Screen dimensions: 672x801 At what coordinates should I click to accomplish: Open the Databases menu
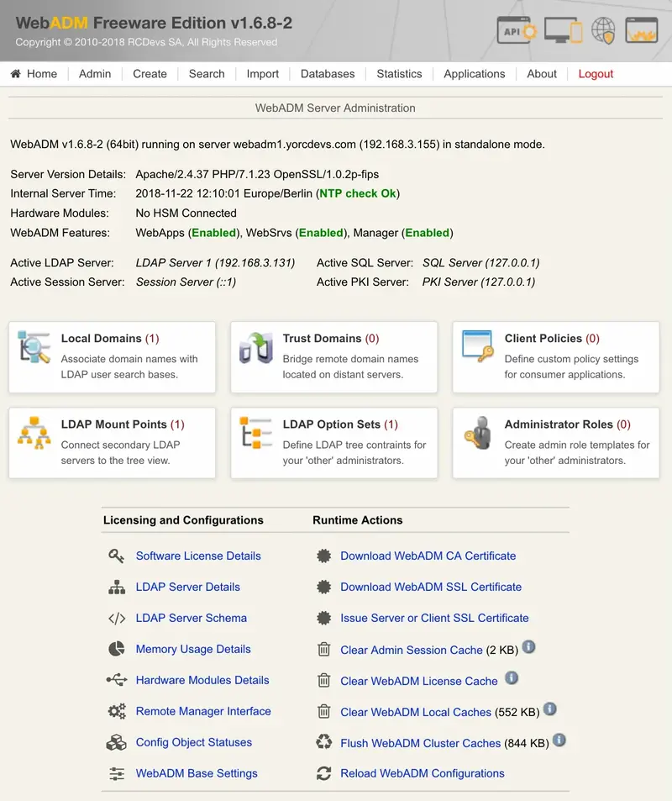328,74
